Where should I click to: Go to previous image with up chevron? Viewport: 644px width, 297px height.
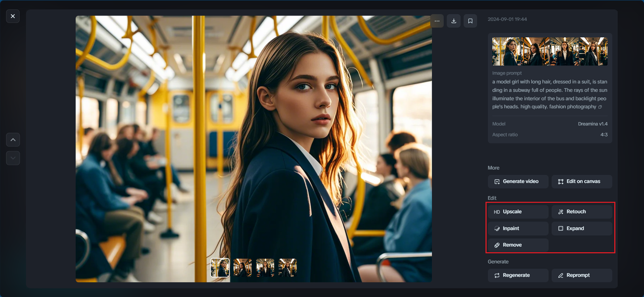coord(13,140)
